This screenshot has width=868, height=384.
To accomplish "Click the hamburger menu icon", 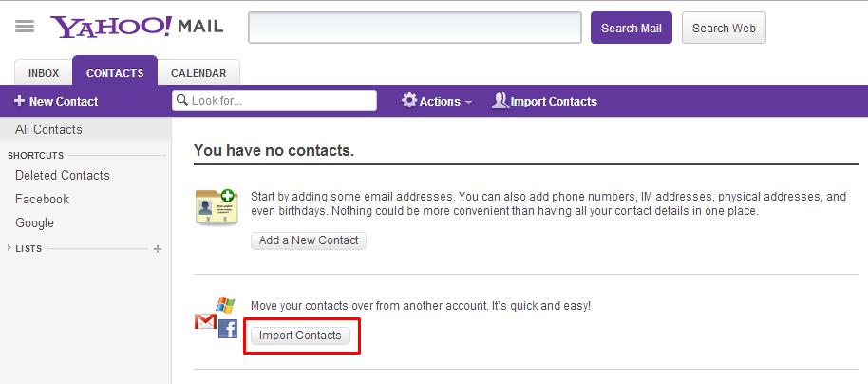I will [x=25, y=26].
